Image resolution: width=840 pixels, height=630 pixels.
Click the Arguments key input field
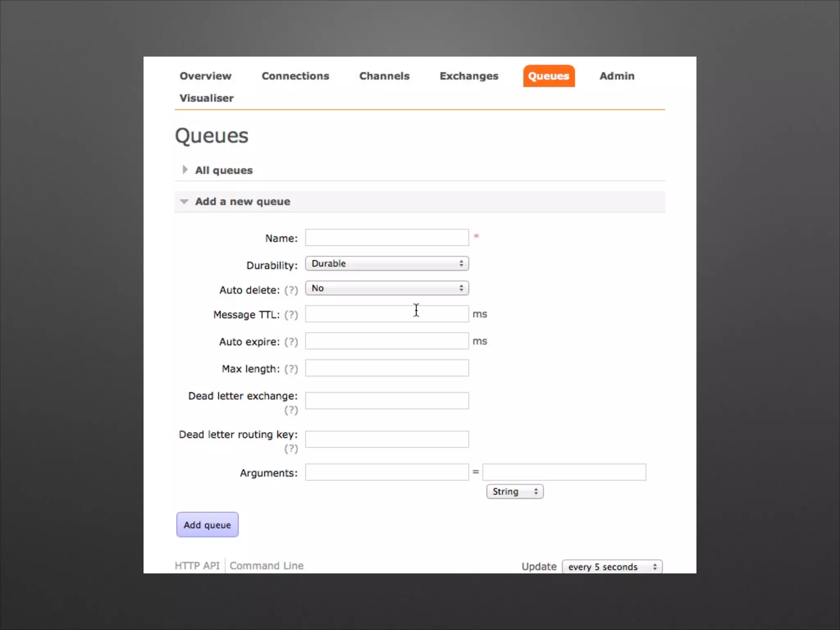pyautogui.click(x=386, y=472)
